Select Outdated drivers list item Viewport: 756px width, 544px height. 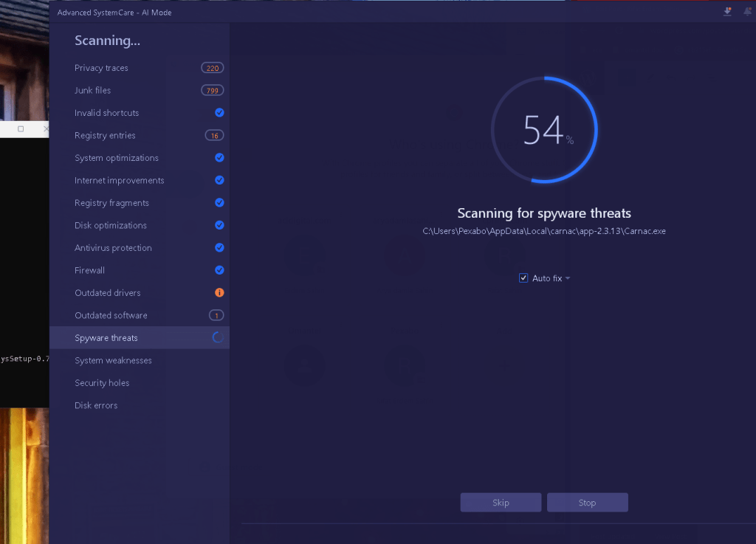[140, 292]
